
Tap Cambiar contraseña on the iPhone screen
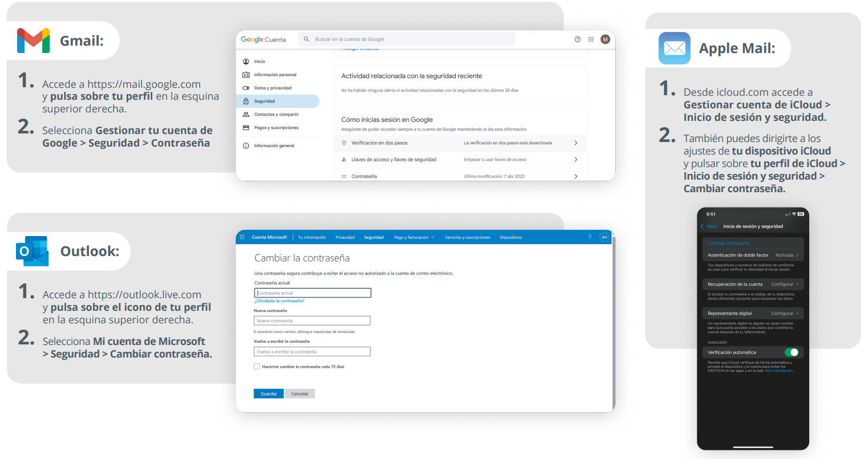click(x=729, y=243)
